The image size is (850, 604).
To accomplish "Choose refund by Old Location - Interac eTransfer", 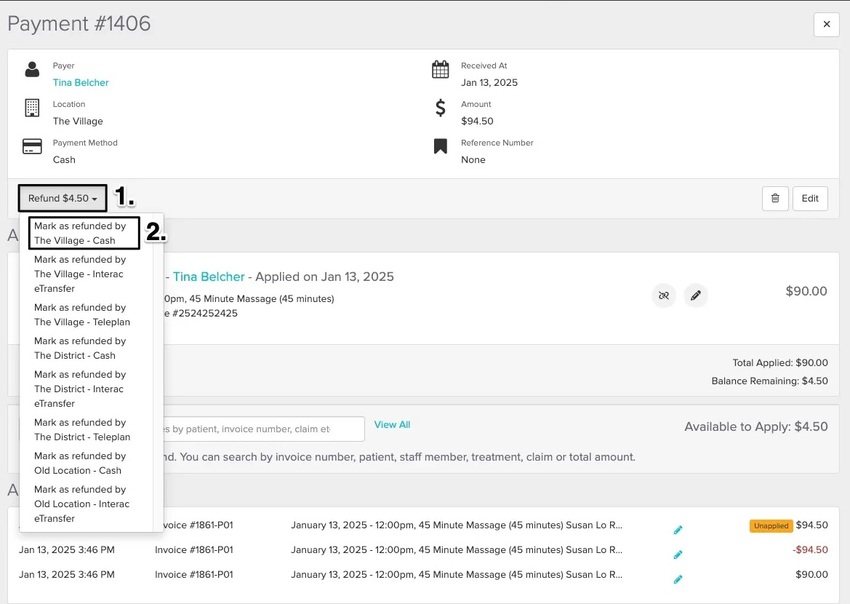I will coord(84,504).
